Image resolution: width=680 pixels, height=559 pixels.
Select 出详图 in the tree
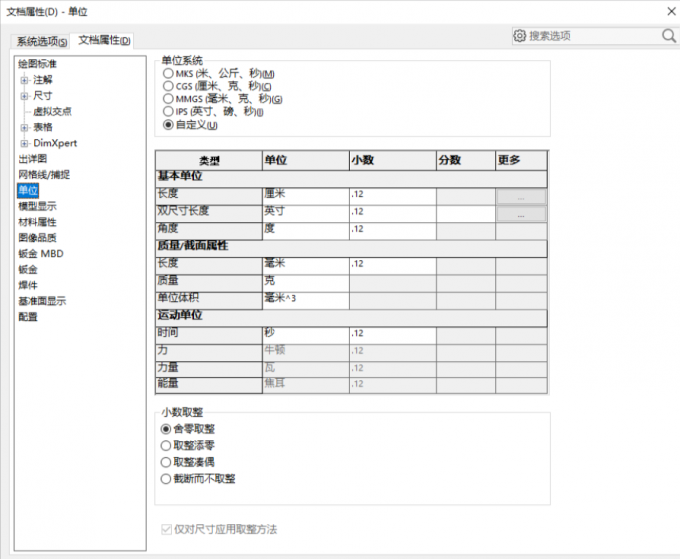[33, 159]
